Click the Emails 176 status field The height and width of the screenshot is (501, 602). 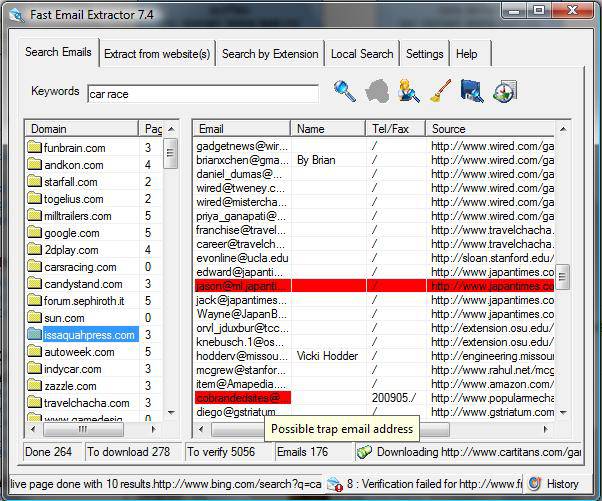tap(314, 452)
